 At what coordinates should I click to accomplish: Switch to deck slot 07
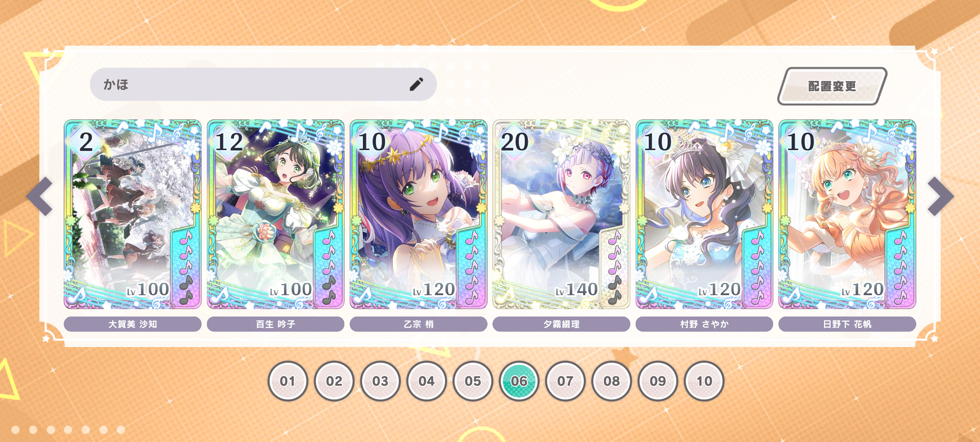point(565,381)
